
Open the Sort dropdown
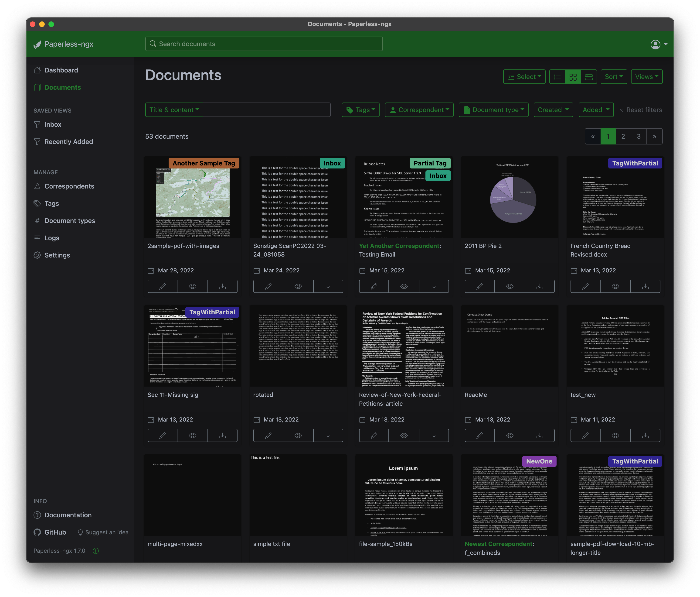pos(614,77)
